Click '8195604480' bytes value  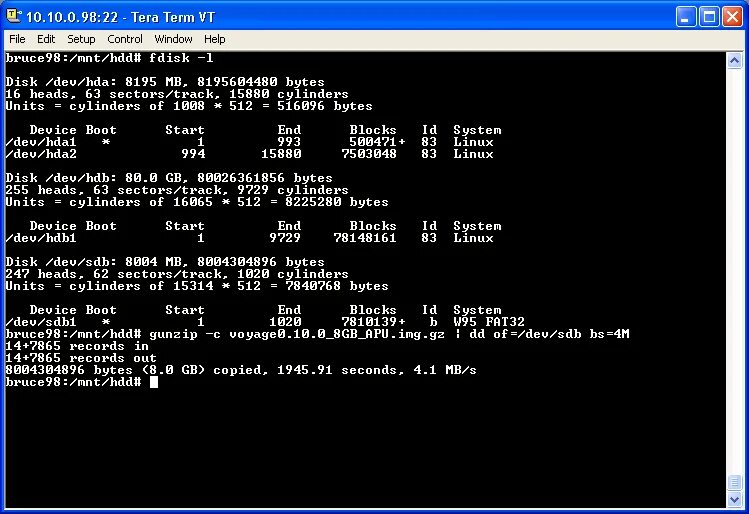tap(237, 82)
